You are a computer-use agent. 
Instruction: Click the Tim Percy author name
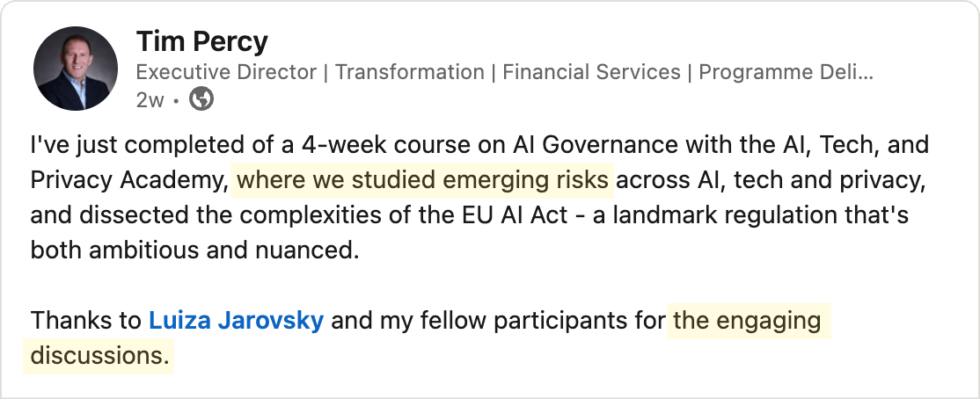point(201,41)
